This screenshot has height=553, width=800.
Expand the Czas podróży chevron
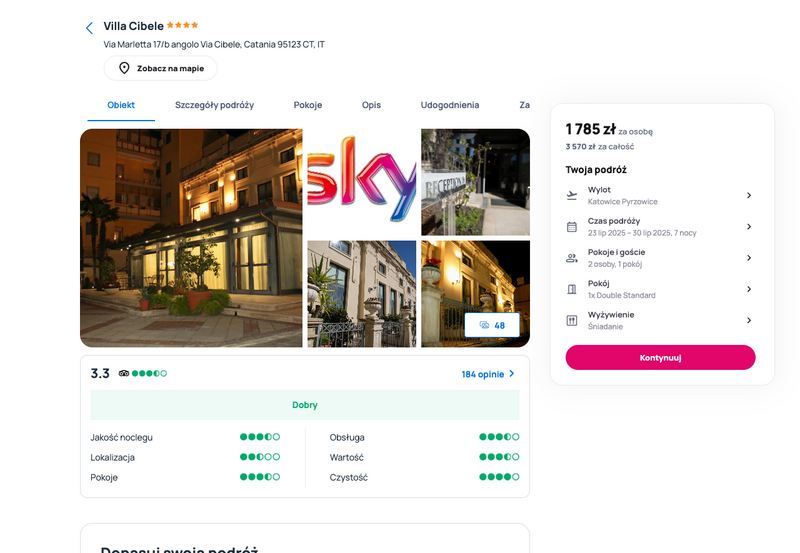pos(749,227)
